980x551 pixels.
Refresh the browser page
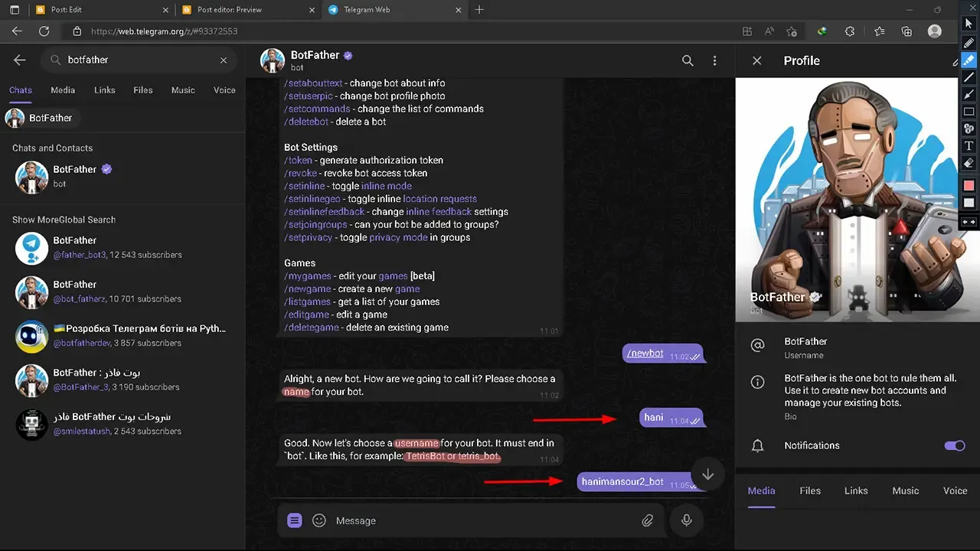point(44,31)
